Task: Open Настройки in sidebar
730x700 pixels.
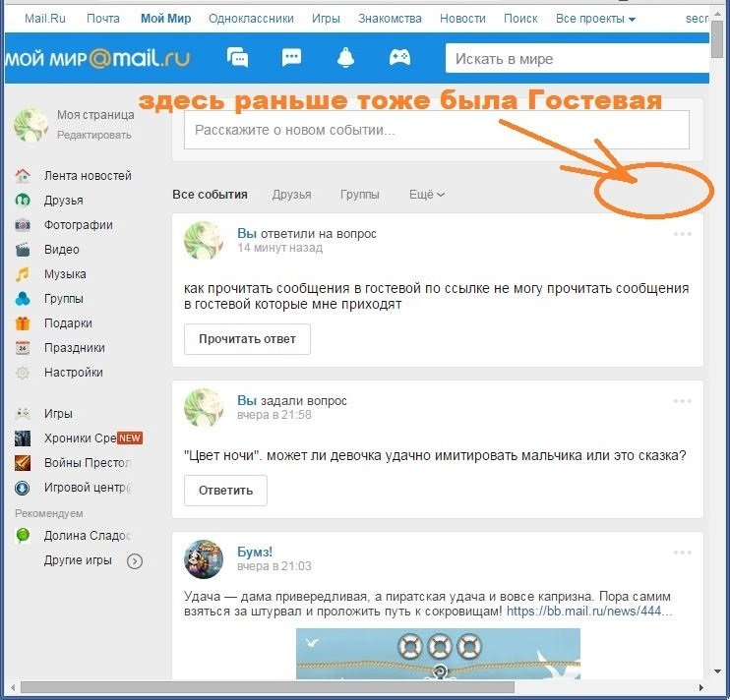Action: point(74,373)
